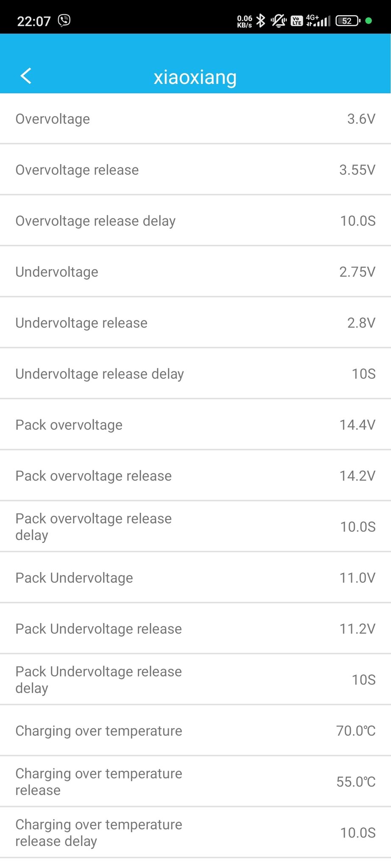Open the Undervoltage 2.75V setting

coord(195,272)
